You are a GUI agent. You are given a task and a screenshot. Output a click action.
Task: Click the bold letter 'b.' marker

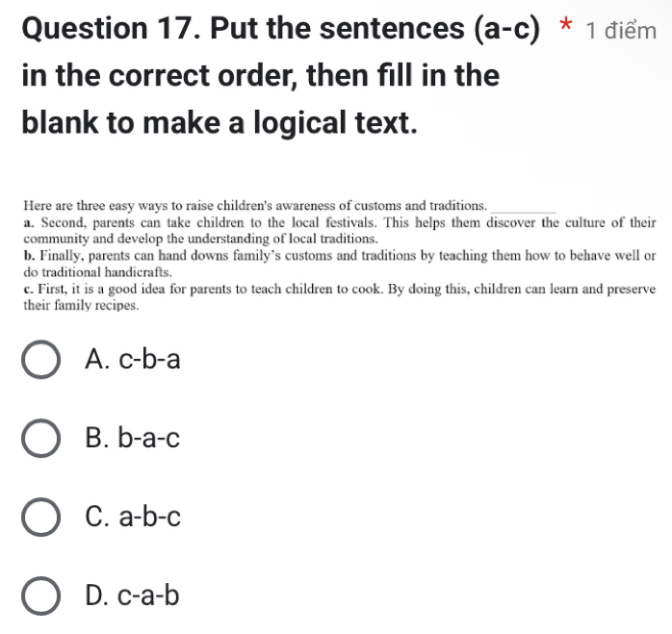pyautogui.click(x=29, y=256)
